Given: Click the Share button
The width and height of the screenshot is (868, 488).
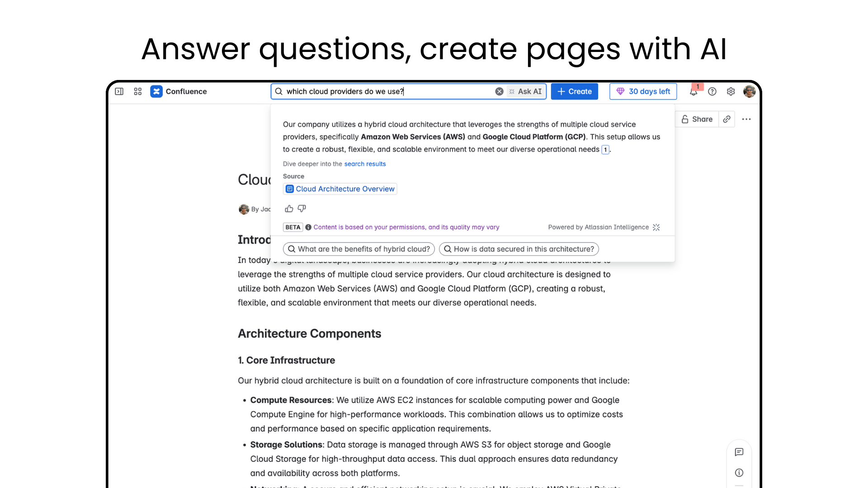Looking at the screenshot, I should point(697,119).
